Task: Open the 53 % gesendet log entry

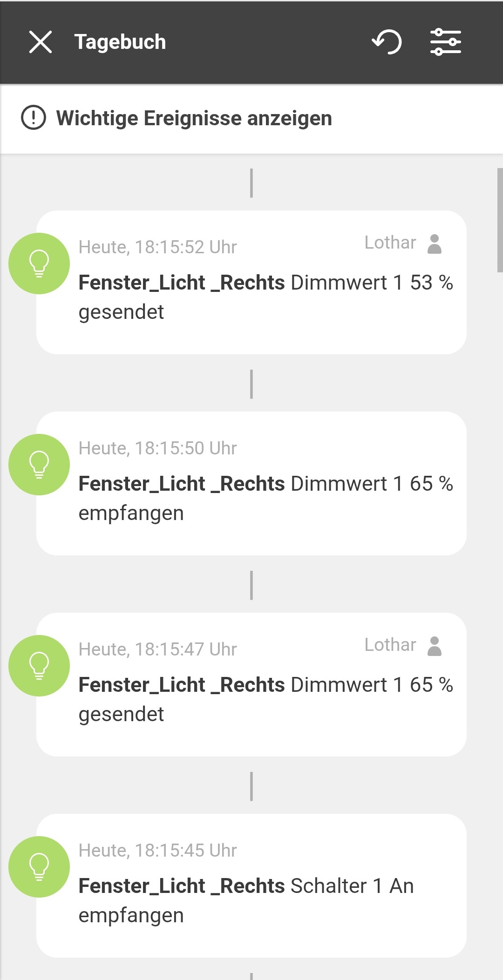Action: tap(265, 297)
